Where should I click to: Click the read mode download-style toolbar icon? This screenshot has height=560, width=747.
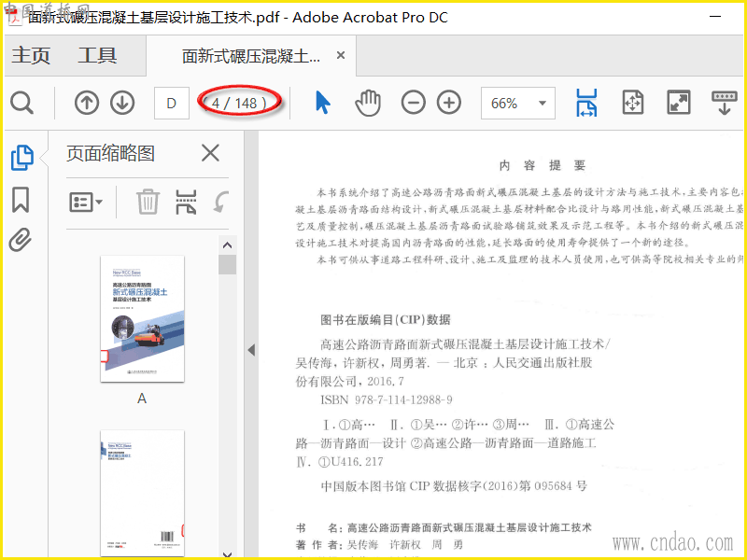pyautogui.click(x=725, y=103)
